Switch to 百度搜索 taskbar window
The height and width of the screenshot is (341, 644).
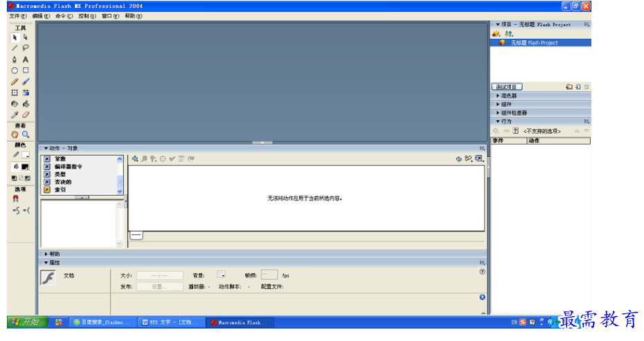[102, 322]
